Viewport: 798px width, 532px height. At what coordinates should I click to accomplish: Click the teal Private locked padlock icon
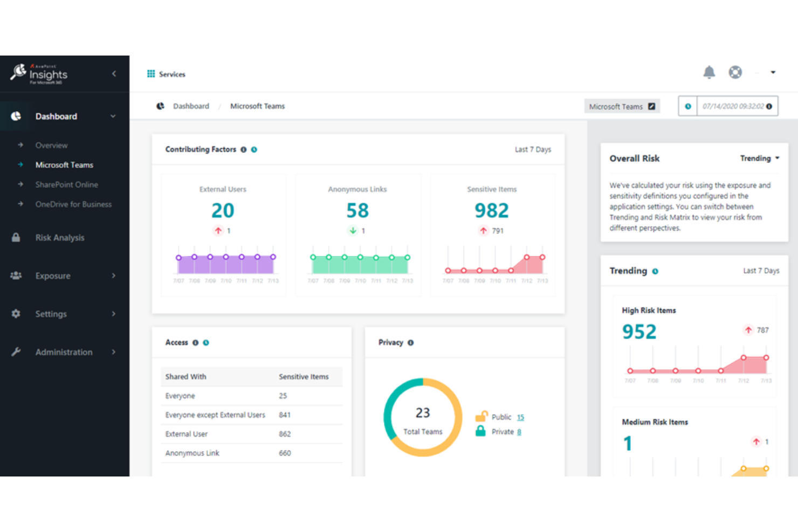coord(480,431)
